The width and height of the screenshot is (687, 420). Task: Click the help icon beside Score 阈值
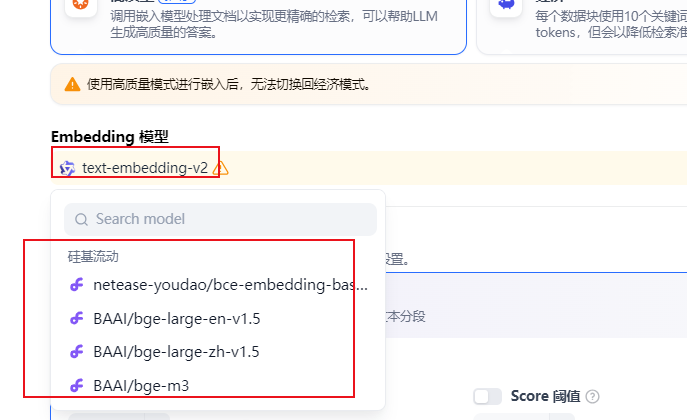(592, 396)
